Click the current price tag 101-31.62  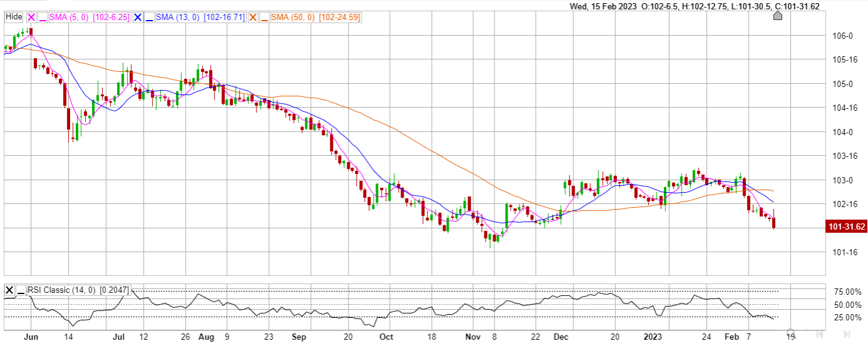point(846,226)
